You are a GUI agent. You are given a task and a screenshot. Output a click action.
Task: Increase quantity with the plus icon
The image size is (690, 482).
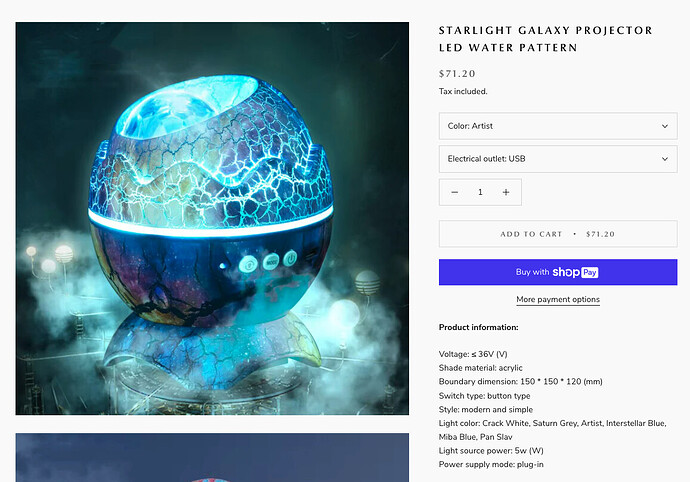(x=506, y=192)
